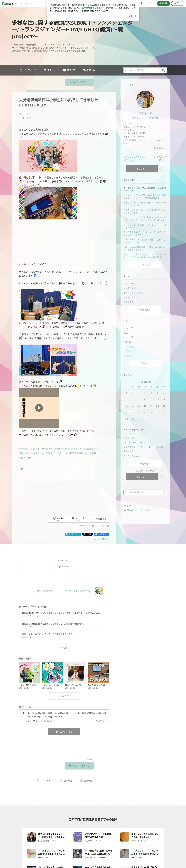Click 一覧を見る under このブログのフォロワー
The height and width of the screenshot is (868, 186).
point(145,464)
